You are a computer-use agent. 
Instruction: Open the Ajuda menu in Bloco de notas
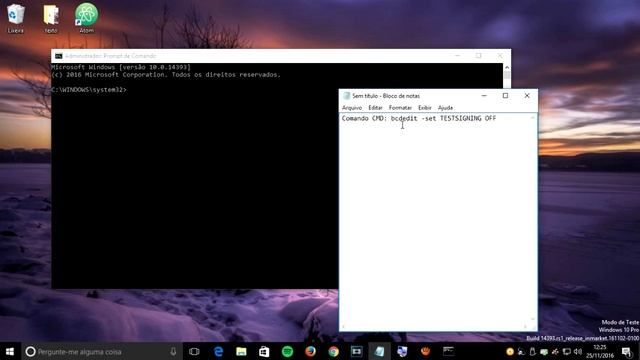click(x=445, y=108)
